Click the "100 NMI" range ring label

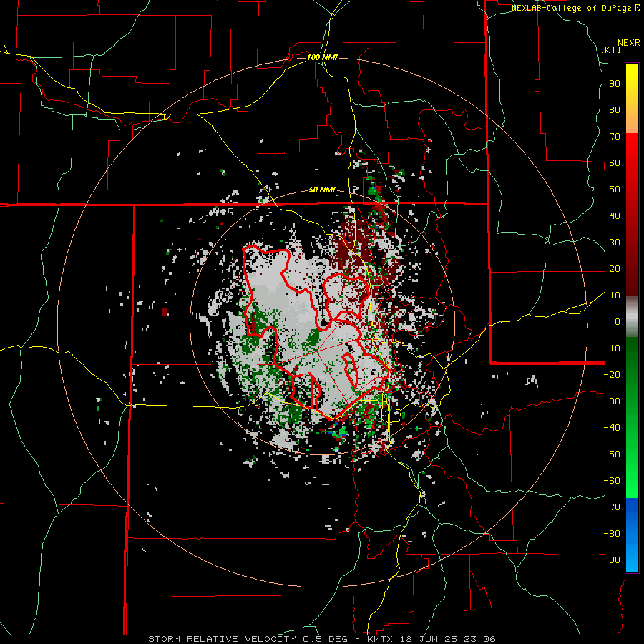tap(322, 57)
